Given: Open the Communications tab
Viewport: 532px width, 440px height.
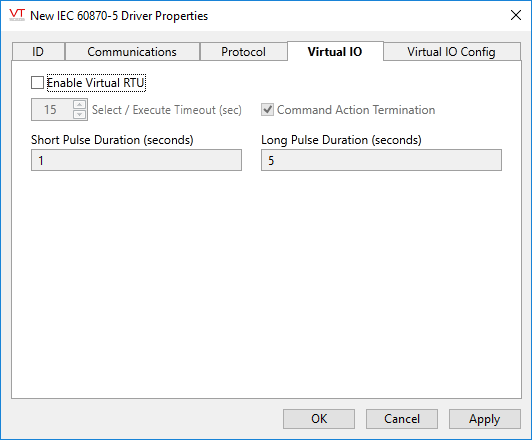Looking at the screenshot, I should pos(132,52).
